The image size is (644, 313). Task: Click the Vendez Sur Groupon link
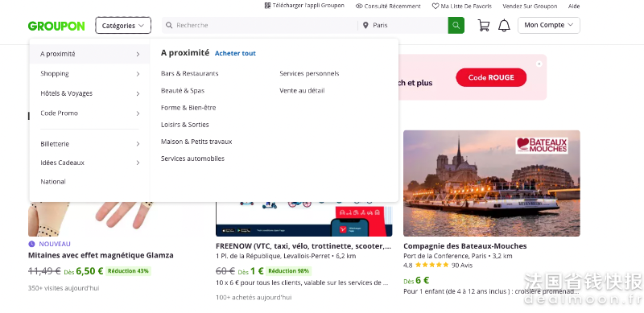[x=530, y=6]
